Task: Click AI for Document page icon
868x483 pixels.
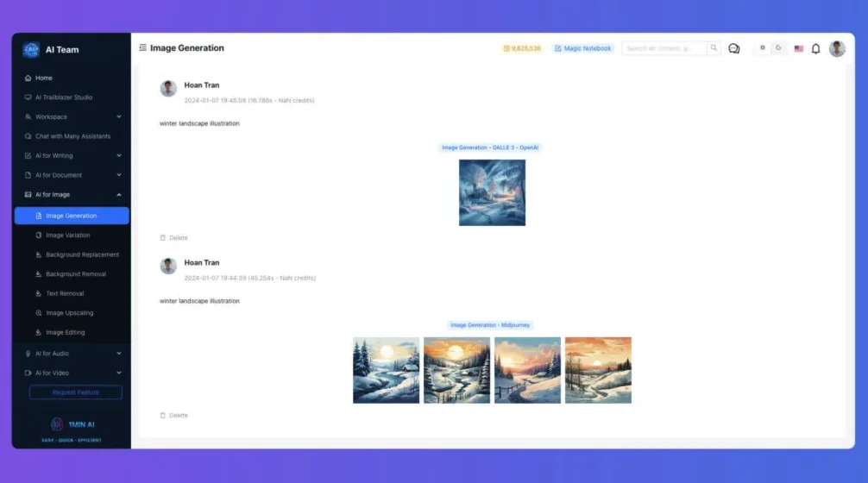Action: point(28,175)
